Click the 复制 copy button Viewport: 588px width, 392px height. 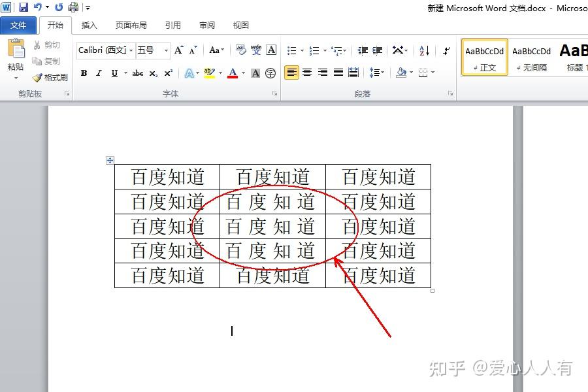(x=46, y=61)
